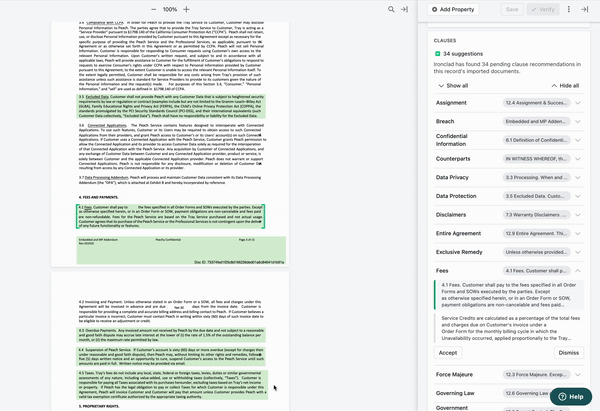Click the 3.3 Processing. When and tag

pyautogui.click(x=536, y=177)
